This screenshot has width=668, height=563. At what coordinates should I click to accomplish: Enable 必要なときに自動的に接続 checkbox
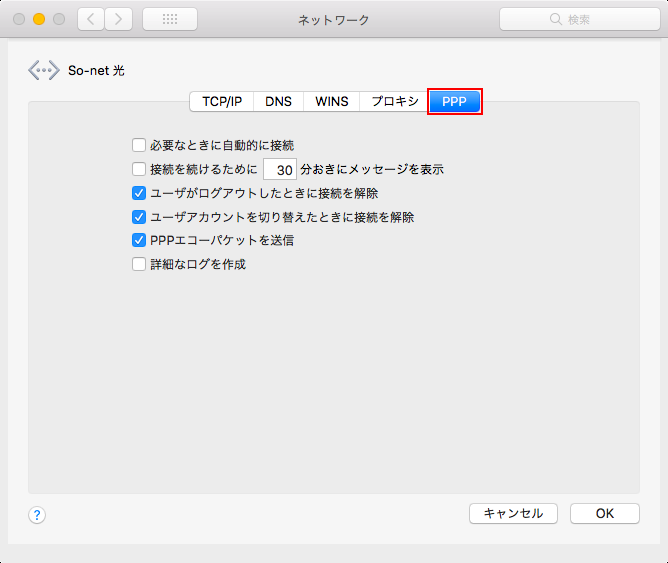point(139,145)
